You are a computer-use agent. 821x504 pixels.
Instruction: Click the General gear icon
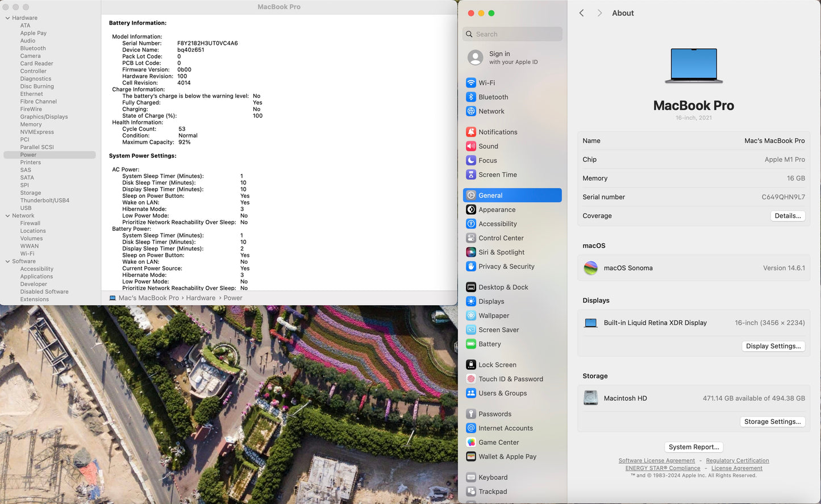pyautogui.click(x=471, y=195)
